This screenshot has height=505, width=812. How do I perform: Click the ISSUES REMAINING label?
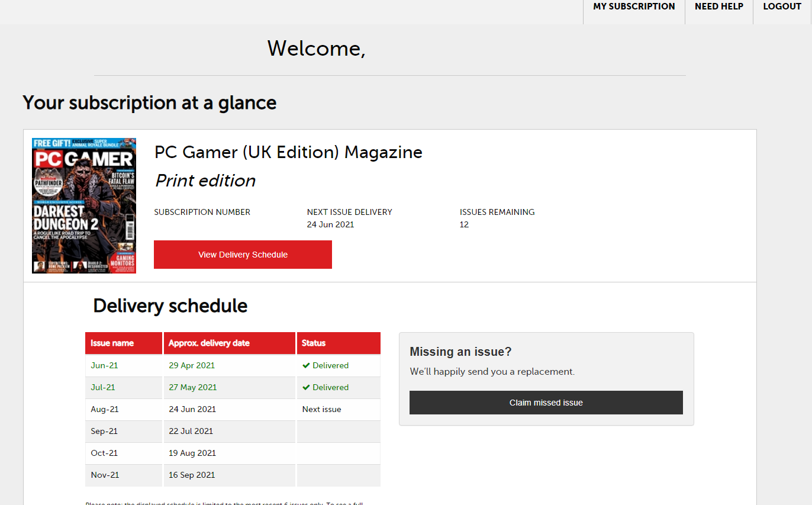[x=497, y=212]
